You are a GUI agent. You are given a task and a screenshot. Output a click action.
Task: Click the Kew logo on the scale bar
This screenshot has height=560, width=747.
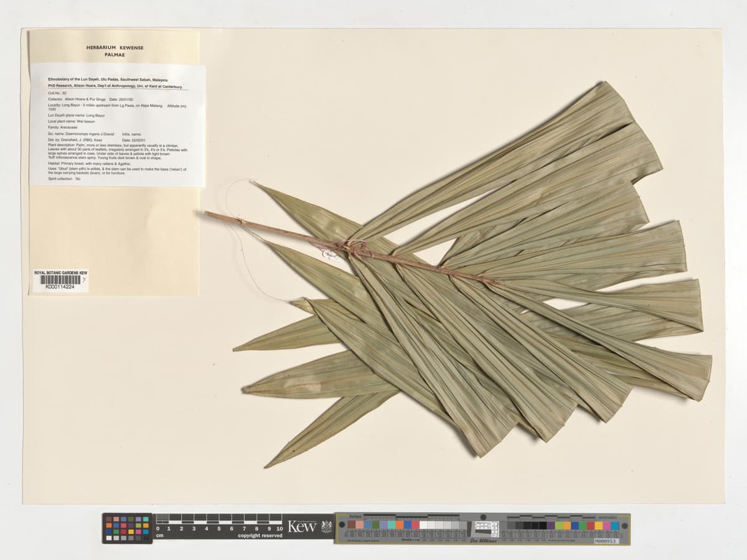click(303, 527)
